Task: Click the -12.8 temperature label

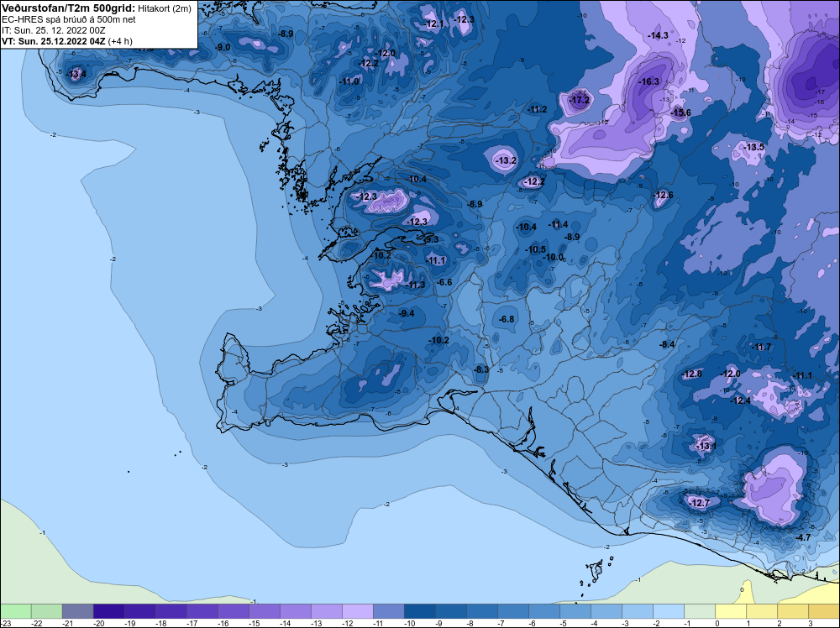Action: point(692,374)
